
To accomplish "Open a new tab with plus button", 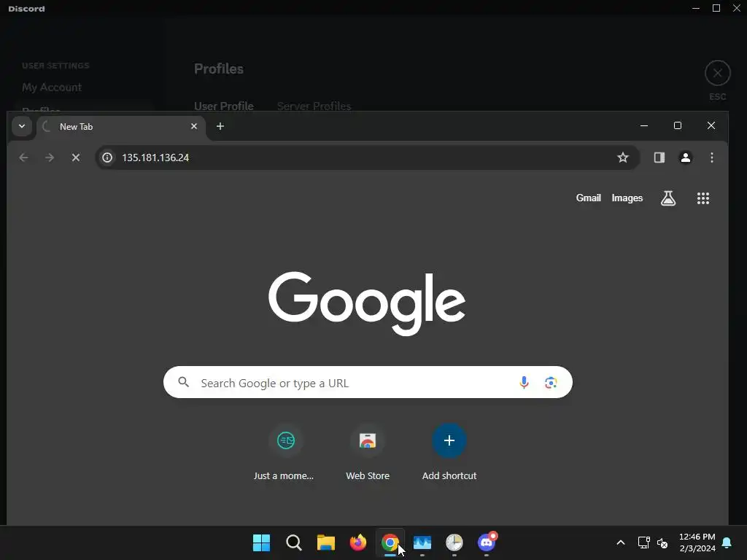I will click(x=220, y=126).
